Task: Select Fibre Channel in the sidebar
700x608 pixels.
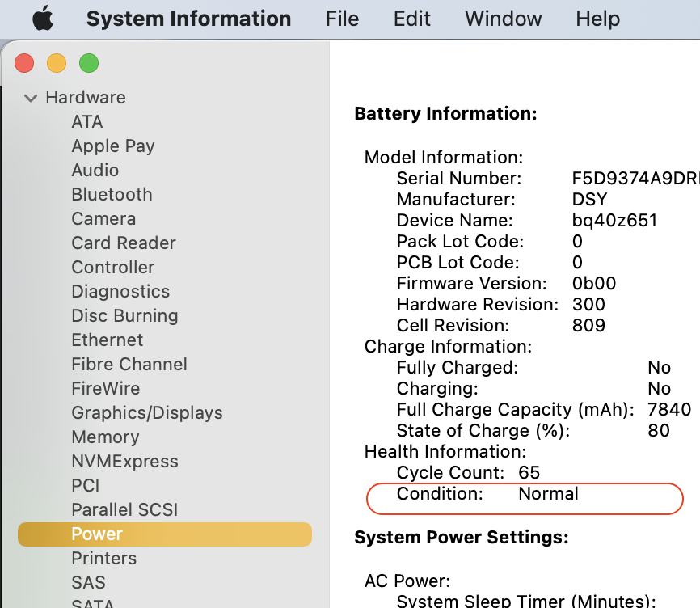Action: pos(129,364)
